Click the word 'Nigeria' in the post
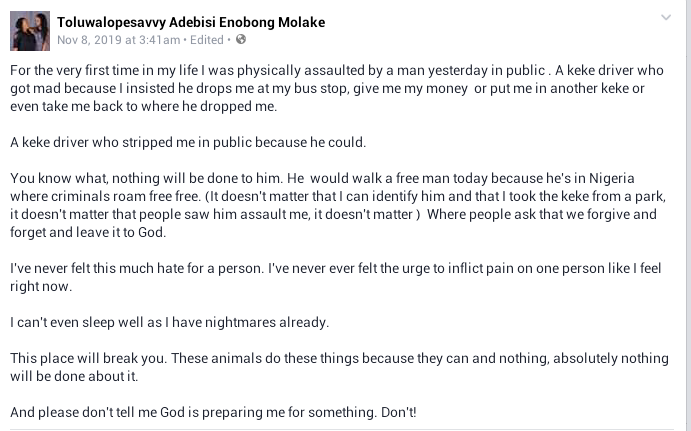The image size is (691, 431). tap(612, 178)
